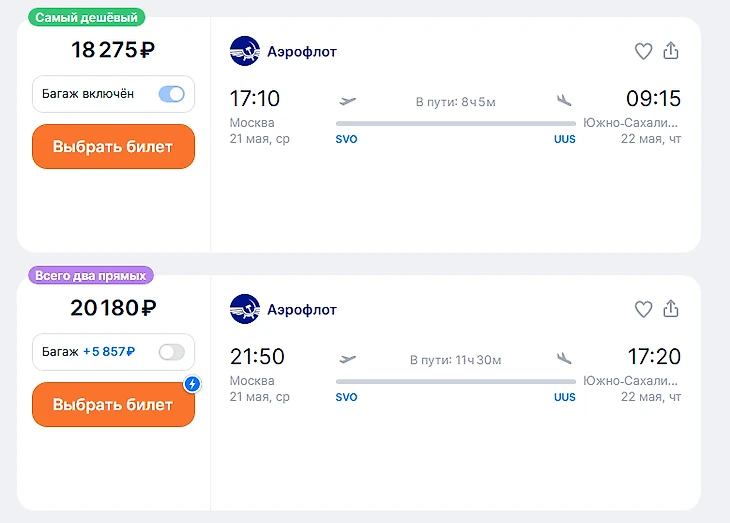
Task: Click the 'Самый дешёвый' green badge
Action: tap(86, 17)
